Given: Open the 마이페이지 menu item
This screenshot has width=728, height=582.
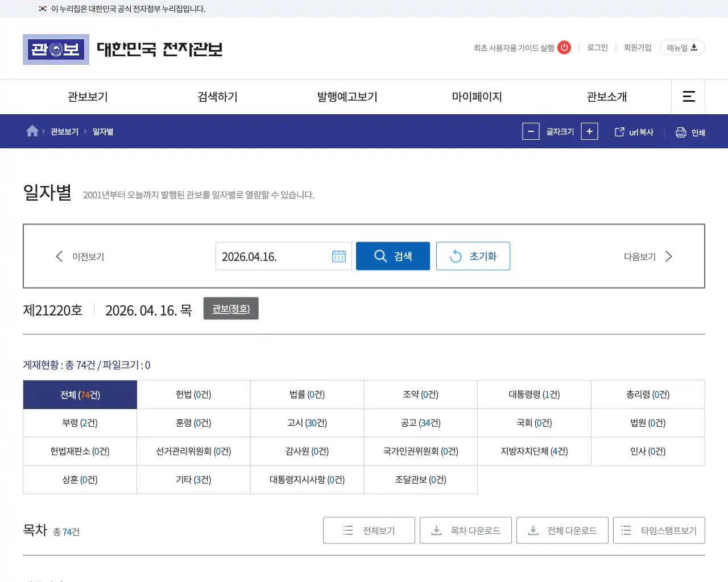Looking at the screenshot, I should coord(476,97).
